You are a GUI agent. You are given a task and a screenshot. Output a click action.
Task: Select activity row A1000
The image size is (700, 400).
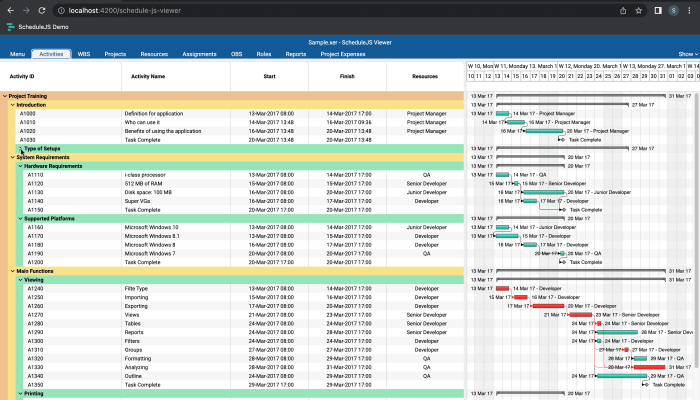[240, 113]
